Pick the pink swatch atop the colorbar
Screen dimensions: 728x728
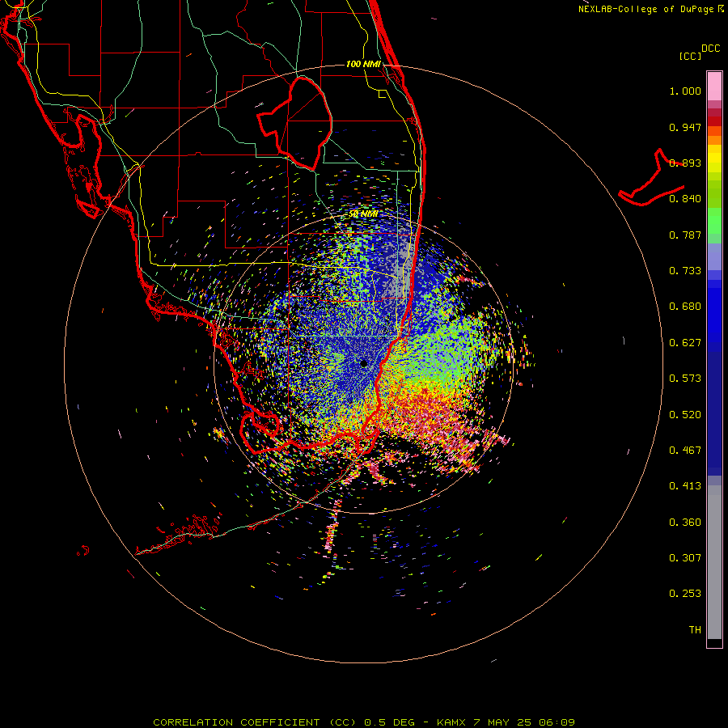[714, 87]
